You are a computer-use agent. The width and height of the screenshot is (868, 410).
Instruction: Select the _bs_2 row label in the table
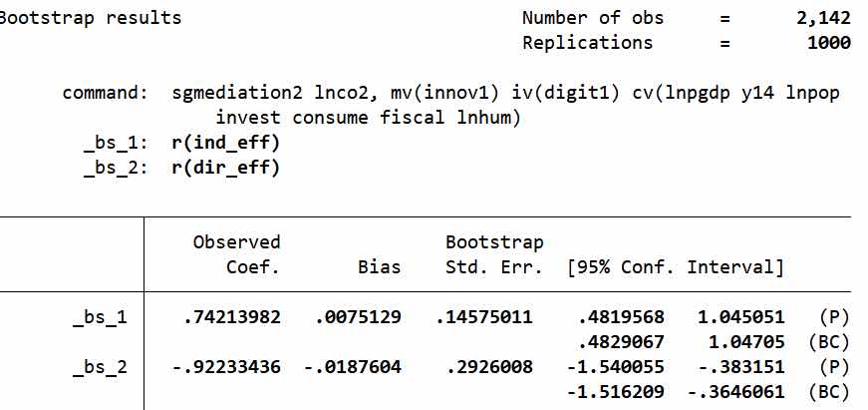pyautogui.click(x=100, y=368)
